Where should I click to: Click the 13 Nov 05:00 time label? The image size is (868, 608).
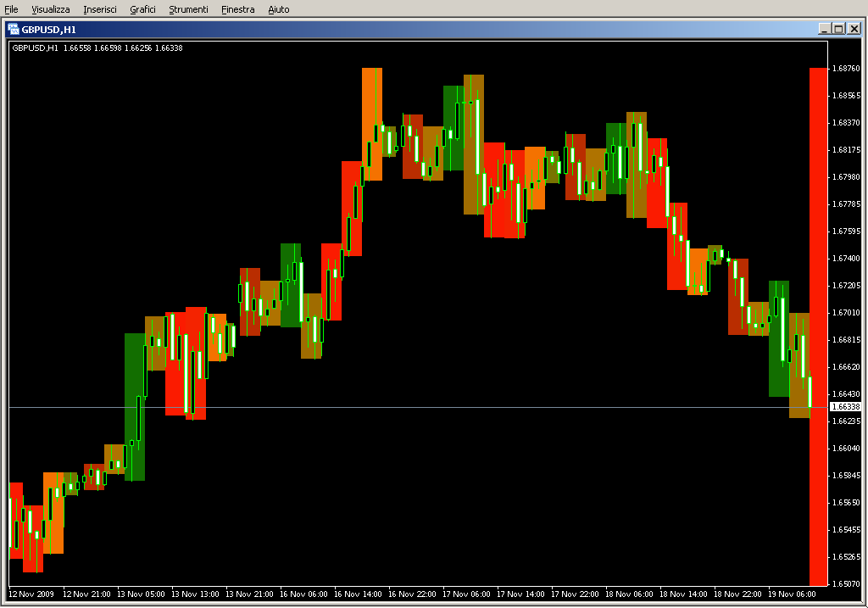coord(141,594)
